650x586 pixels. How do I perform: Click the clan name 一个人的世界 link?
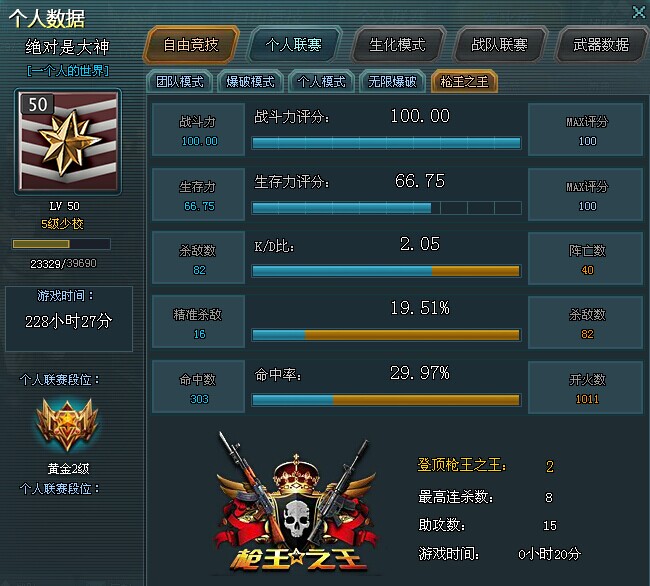(x=68, y=71)
